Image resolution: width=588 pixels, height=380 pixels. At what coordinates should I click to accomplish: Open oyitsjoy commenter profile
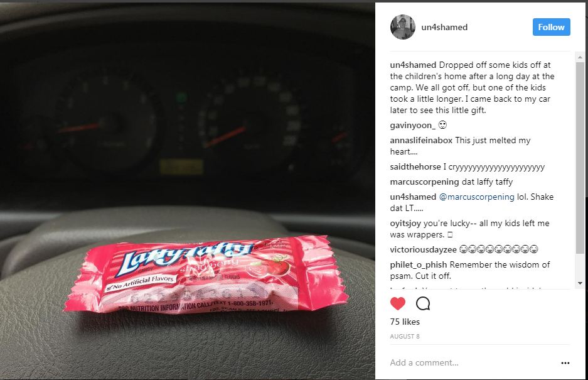[405, 223]
